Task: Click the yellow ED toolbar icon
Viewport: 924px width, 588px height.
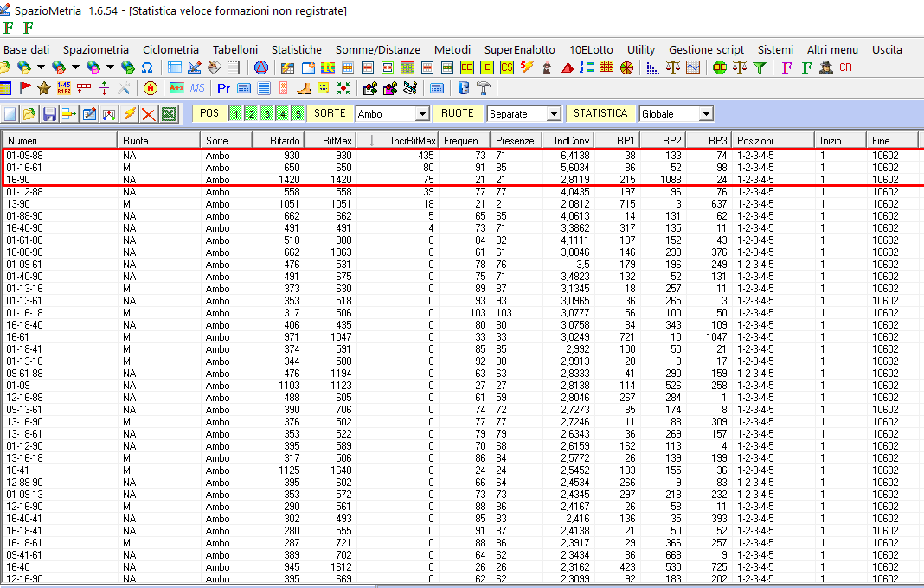Action: (467, 67)
